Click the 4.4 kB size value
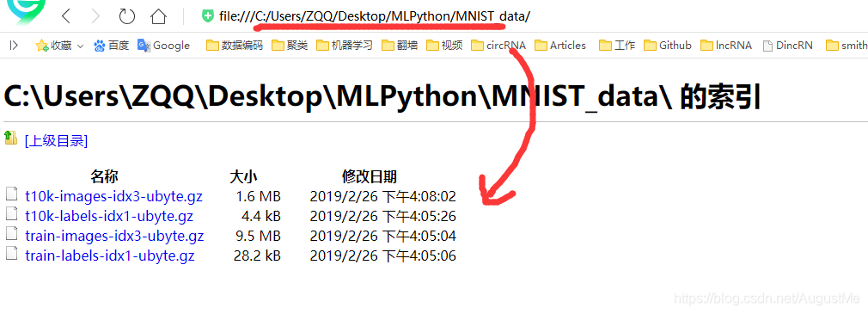Viewport: 868px width, 314px height. click(x=261, y=216)
